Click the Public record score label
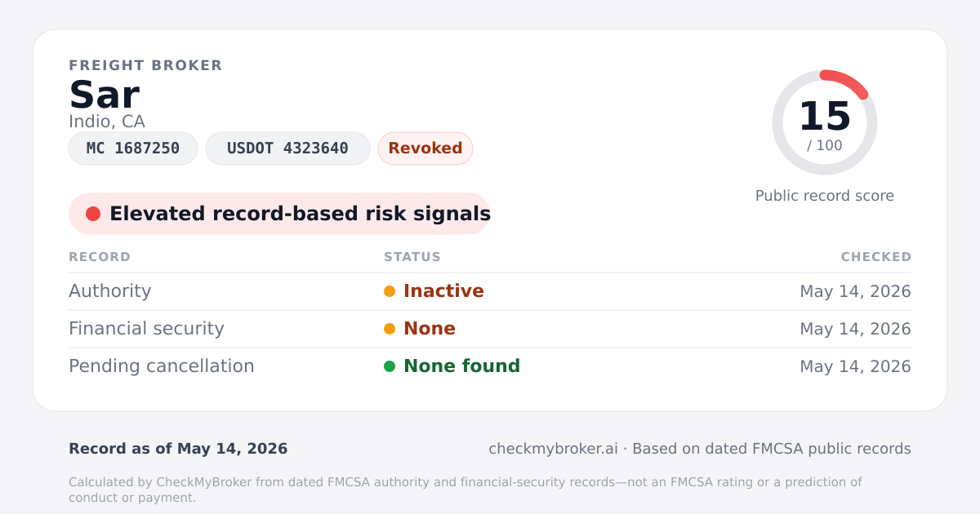 (825, 196)
